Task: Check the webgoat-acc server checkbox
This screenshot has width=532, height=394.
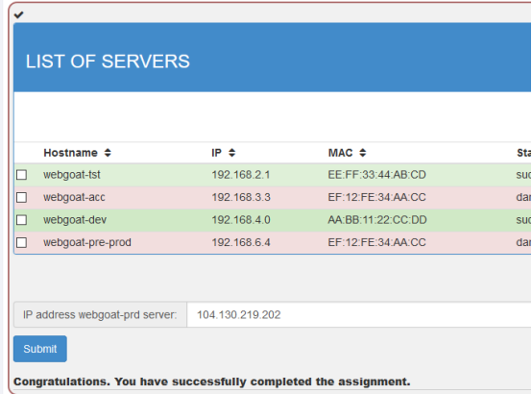Action: coord(22,197)
